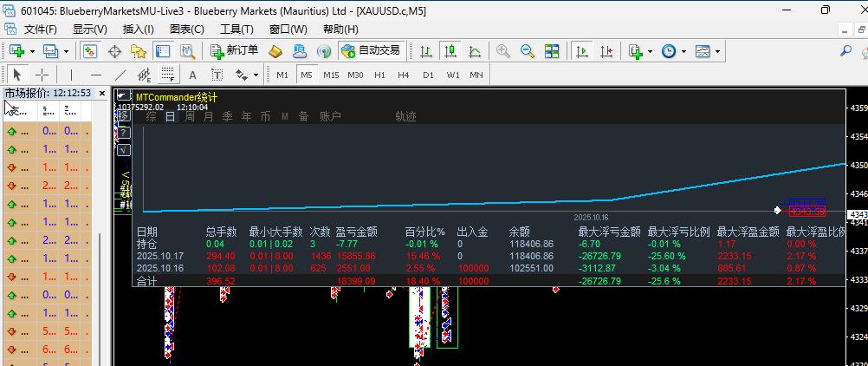
Task: Switch to M30 timeframe
Action: [355, 75]
